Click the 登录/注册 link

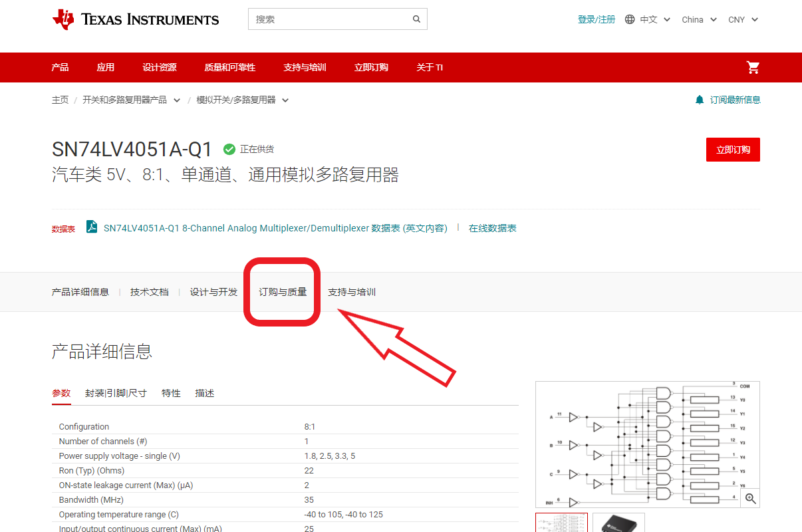tap(597, 19)
